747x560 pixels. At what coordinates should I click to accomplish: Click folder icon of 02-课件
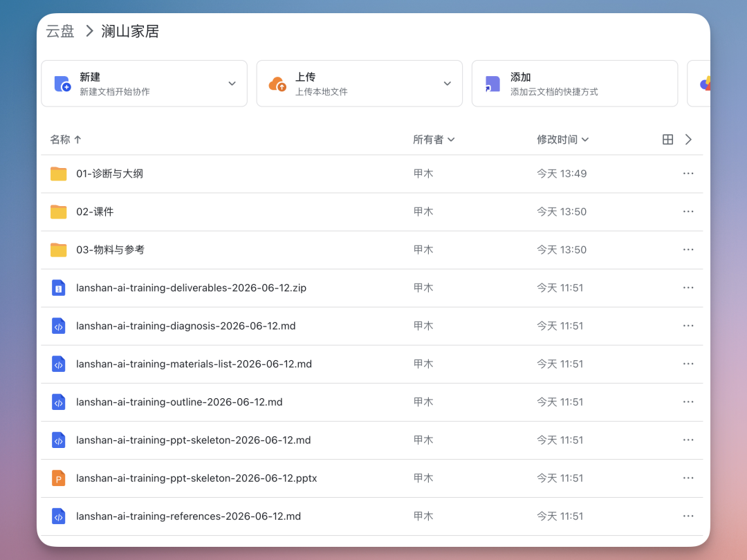[59, 212]
